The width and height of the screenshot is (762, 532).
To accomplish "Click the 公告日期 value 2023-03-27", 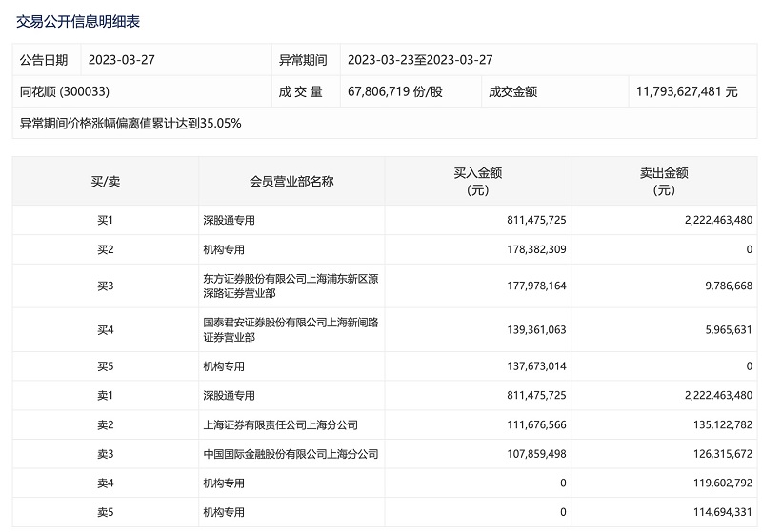I will coord(122,60).
